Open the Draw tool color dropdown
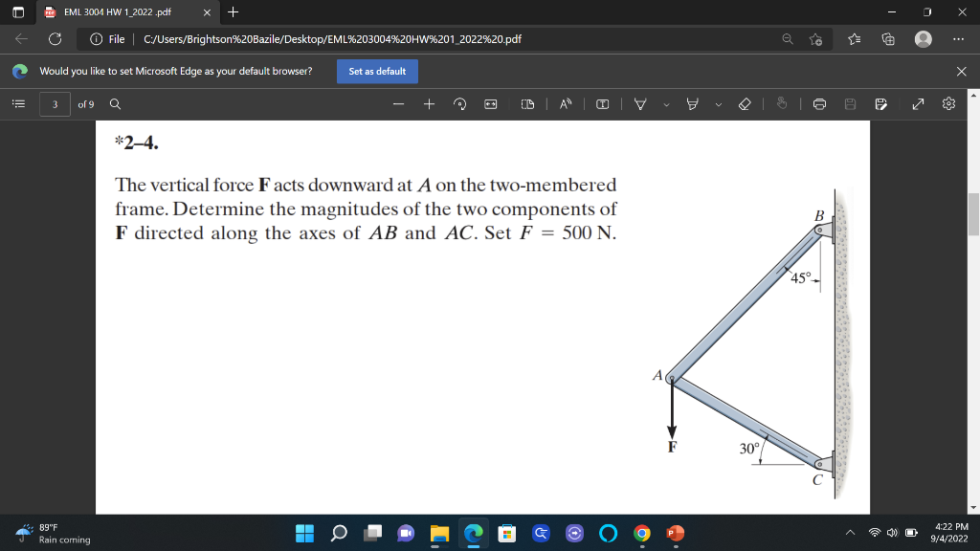Image resolution: width=980 pixels, height=551 pixels. pyautogui.click(x=667, y=103)
